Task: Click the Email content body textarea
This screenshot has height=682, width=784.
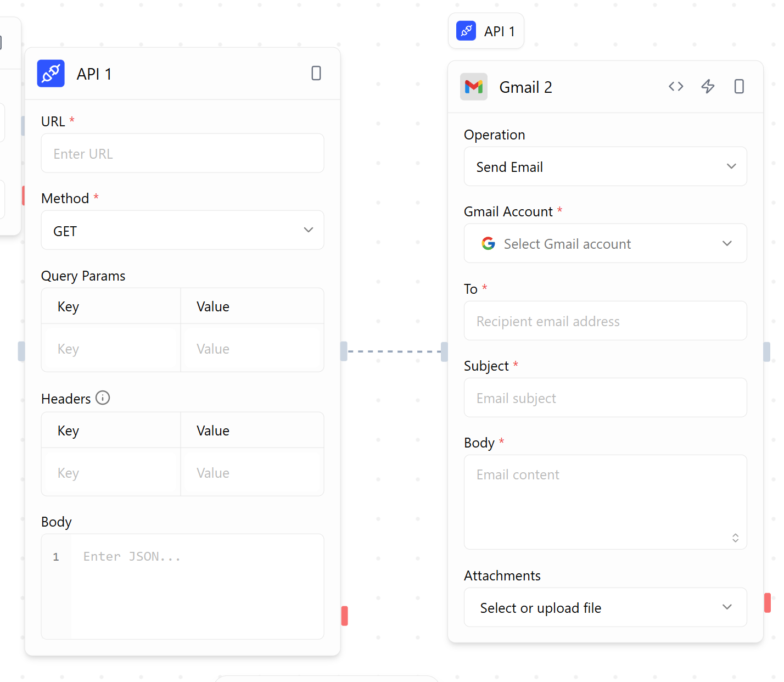Action: [x=598, y=501]
